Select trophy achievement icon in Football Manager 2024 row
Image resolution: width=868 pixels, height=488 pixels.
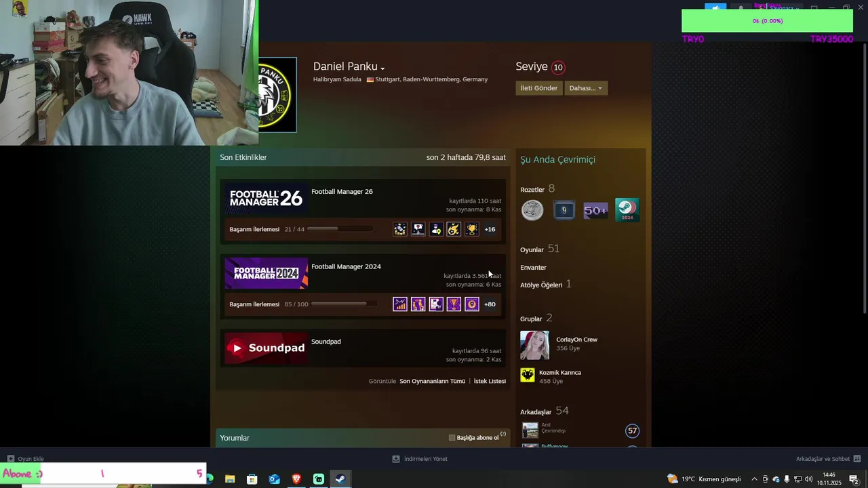pyautogui.click(x=454, y=304)
